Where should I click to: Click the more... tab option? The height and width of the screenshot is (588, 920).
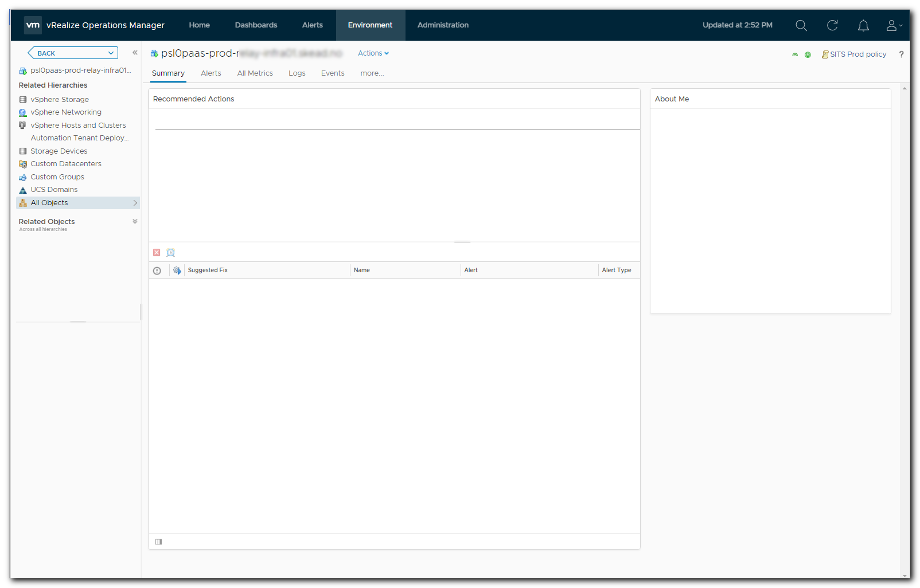click(x=372, y=73)
